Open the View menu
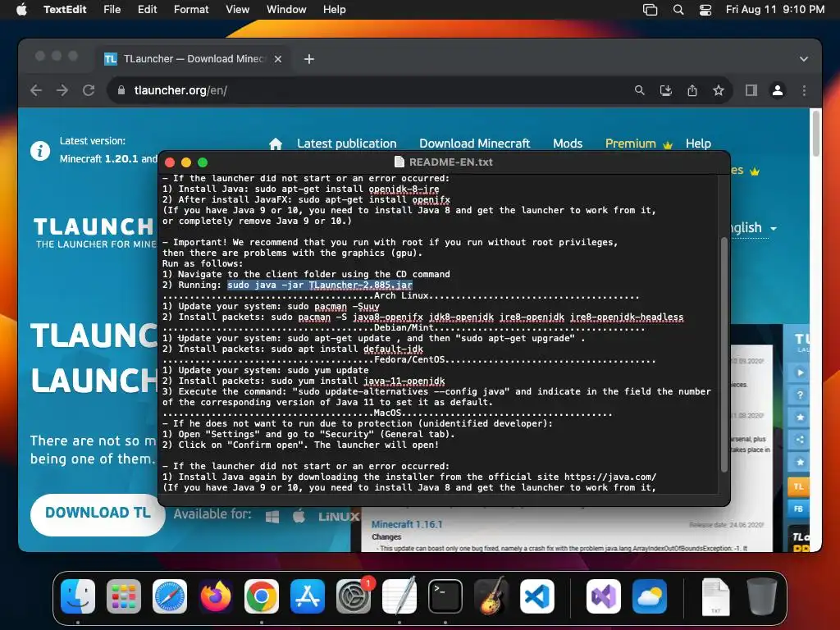The image size is (840, 630). click(237, 10)
